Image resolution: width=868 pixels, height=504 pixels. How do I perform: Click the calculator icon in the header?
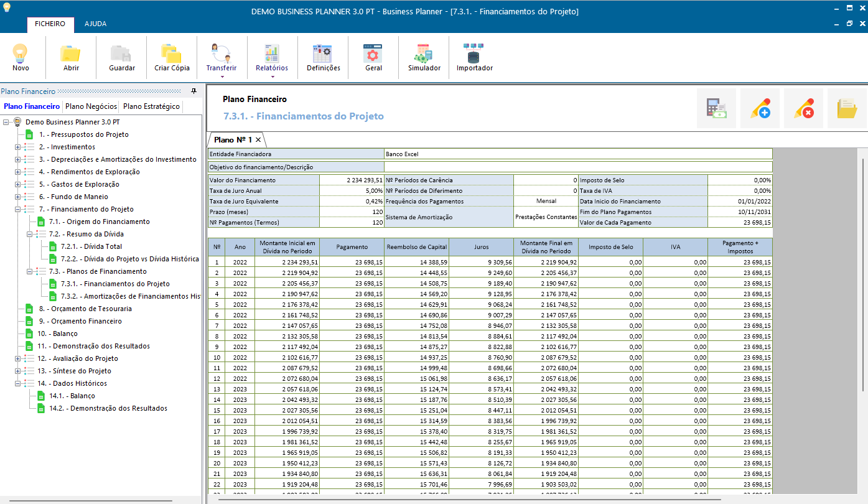click(x=716, y=108)
